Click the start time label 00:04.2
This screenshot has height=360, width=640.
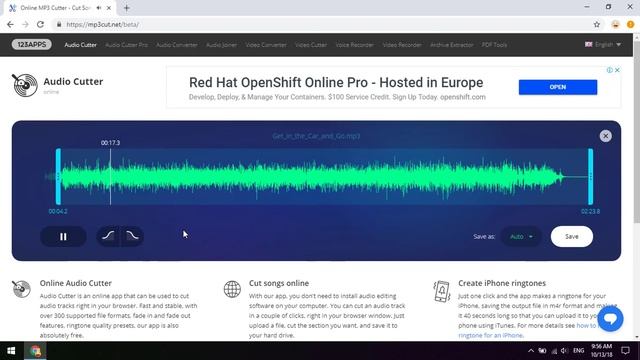tap(58, 211)
